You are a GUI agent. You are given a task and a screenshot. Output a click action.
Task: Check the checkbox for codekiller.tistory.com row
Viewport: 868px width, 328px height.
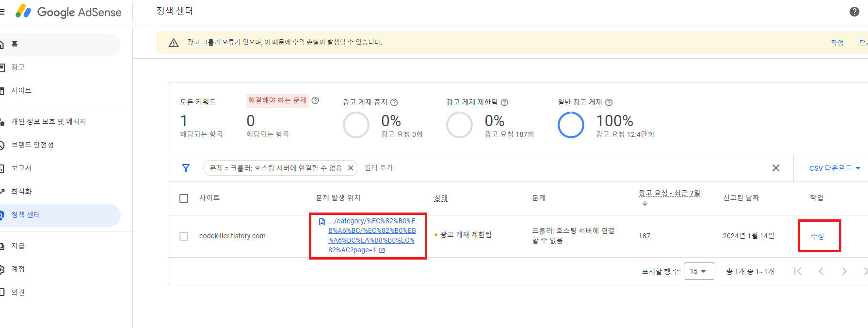pos(184,236)
